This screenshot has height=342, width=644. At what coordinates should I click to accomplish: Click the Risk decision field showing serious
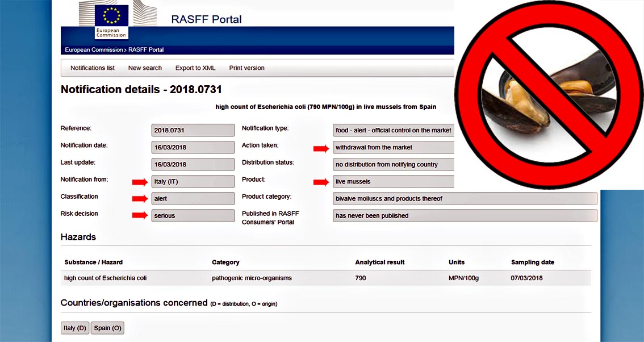coord(193,215)
